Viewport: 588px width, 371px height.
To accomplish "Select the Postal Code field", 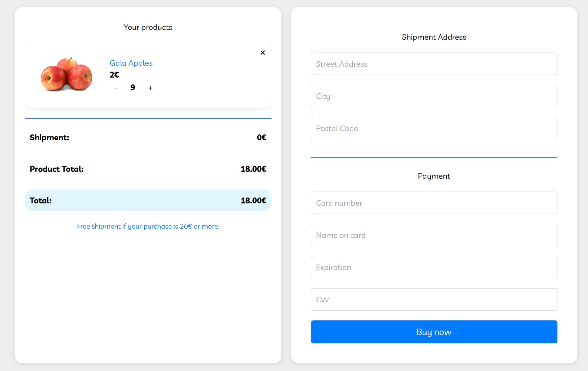I will click(x=434, y=128).
